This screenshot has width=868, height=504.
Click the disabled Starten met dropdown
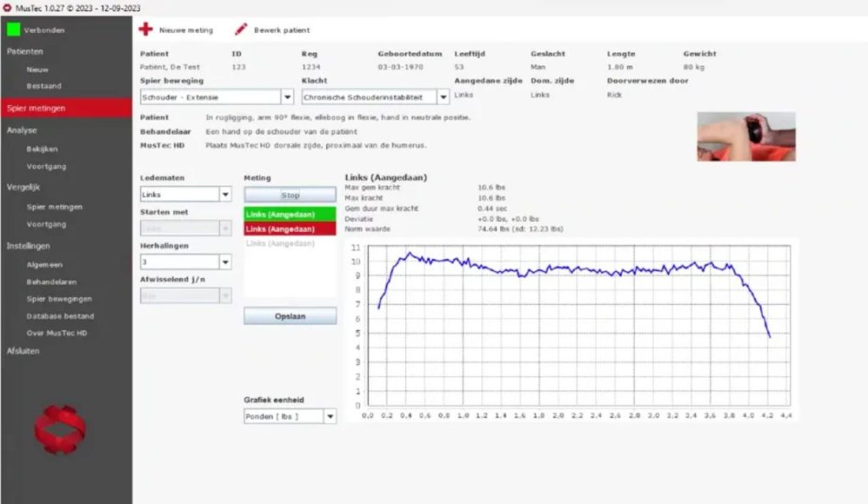click(186, 229)
